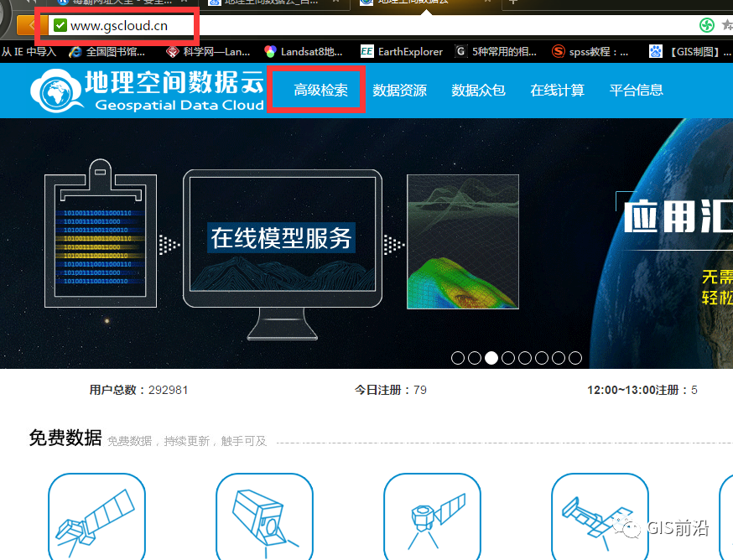Click the spss教程 bookmark icon
The height and width of the screenshot is (560, 733).
click(x=558, y=51)
